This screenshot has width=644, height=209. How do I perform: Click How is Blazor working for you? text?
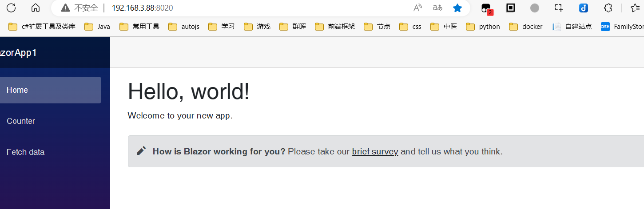[219, 151]
